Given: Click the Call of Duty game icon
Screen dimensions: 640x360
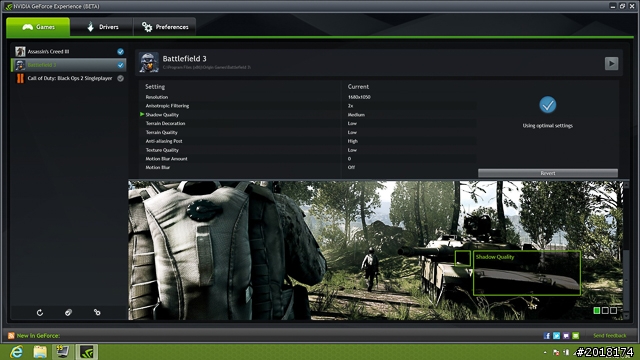Looking at the screenshot, I should [20, 78].
